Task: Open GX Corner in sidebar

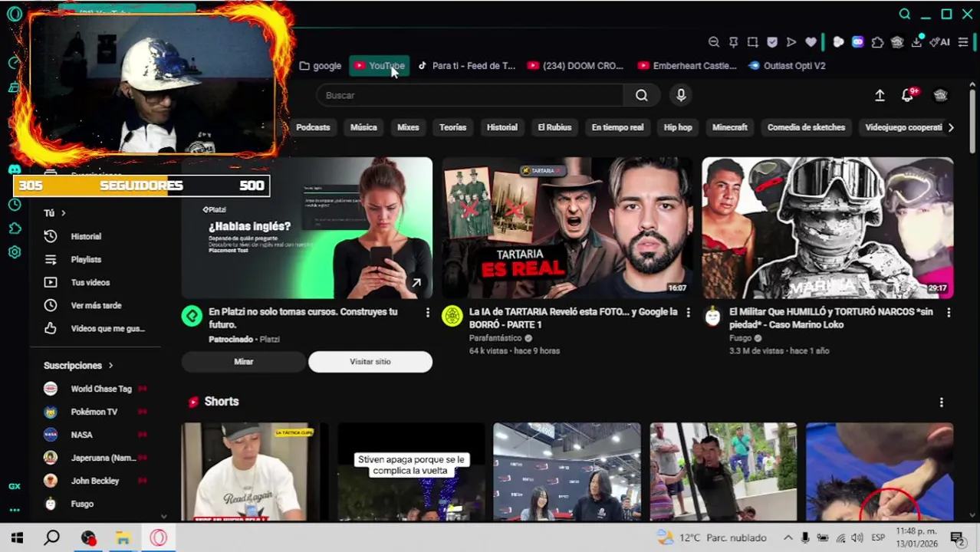Action: [15, 486]
